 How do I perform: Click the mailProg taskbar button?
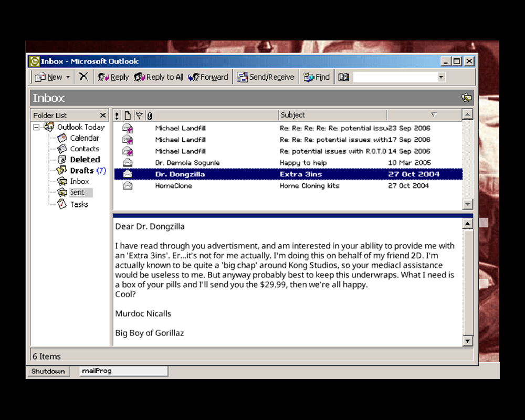click(123, 371)
